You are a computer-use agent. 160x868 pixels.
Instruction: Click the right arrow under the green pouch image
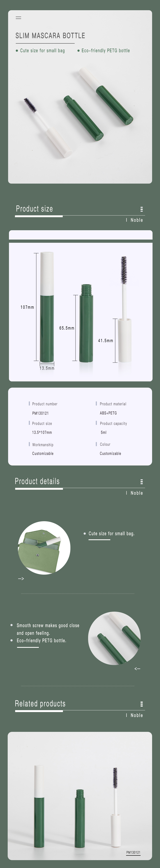point(21,578)
